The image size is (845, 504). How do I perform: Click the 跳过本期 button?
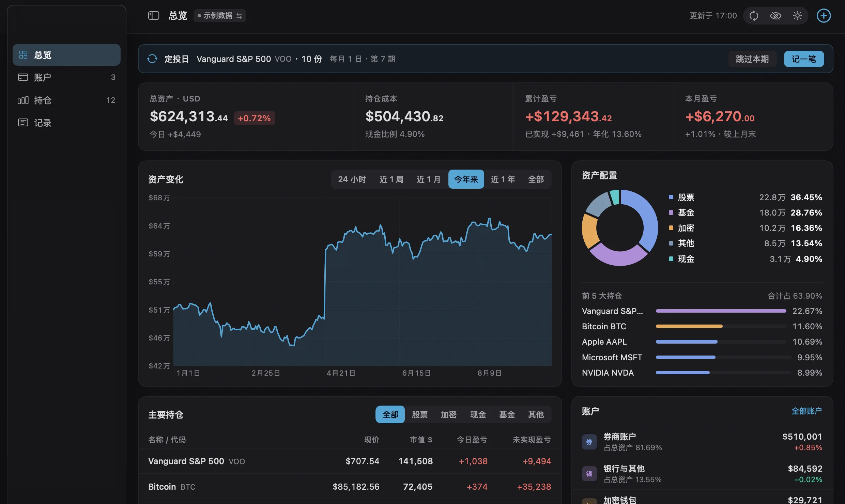click(752, 59)
